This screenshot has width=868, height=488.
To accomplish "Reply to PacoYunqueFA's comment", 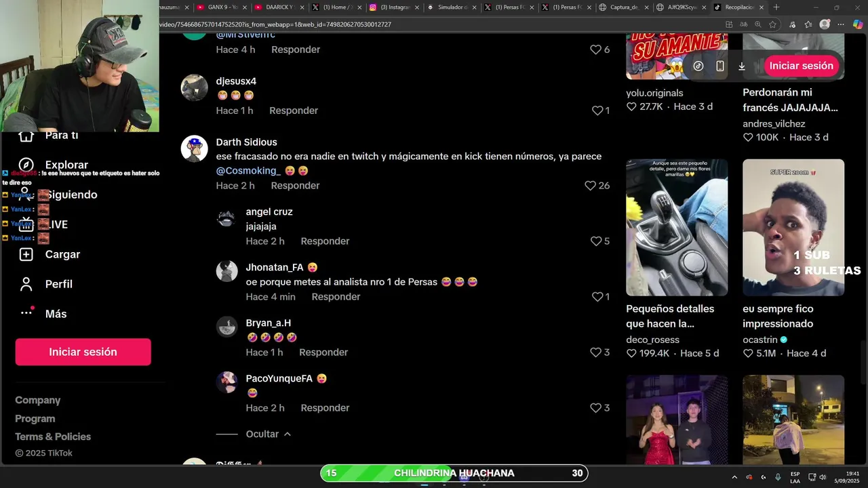I will click(x=325, y=408).
